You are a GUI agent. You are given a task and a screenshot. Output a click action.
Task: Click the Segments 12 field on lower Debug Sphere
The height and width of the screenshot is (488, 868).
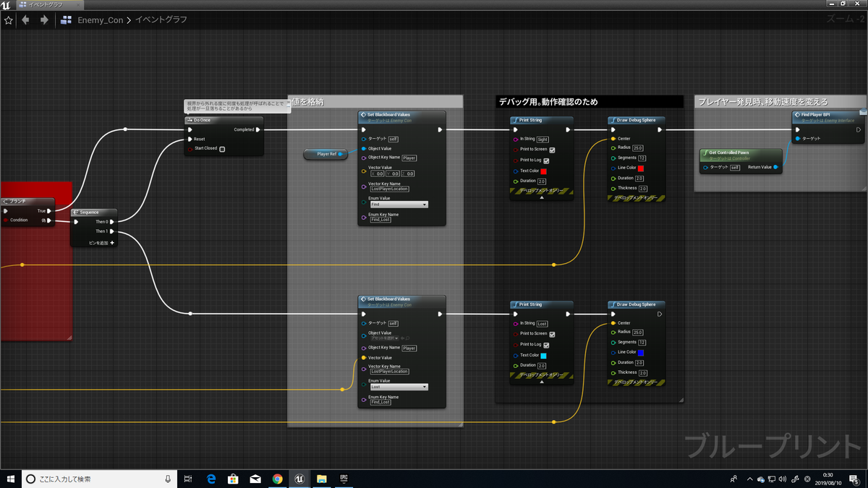tap(642, 343)
